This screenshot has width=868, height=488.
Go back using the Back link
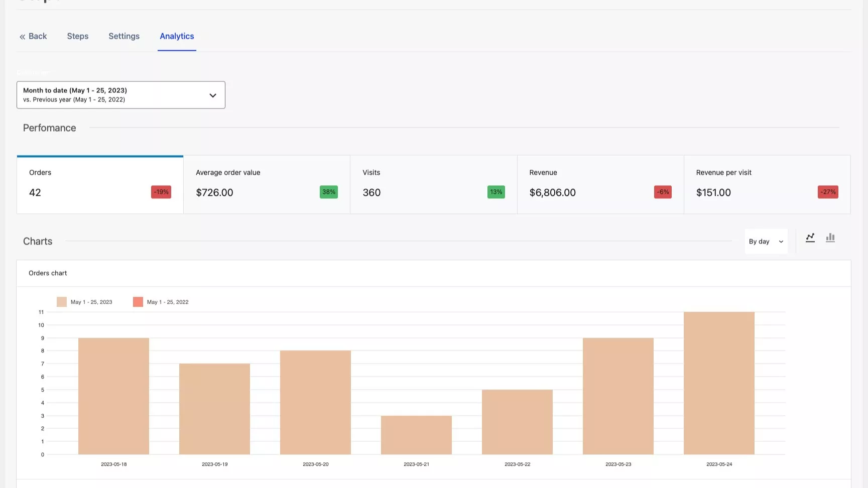pyautogui.click(x=33, y=36)
